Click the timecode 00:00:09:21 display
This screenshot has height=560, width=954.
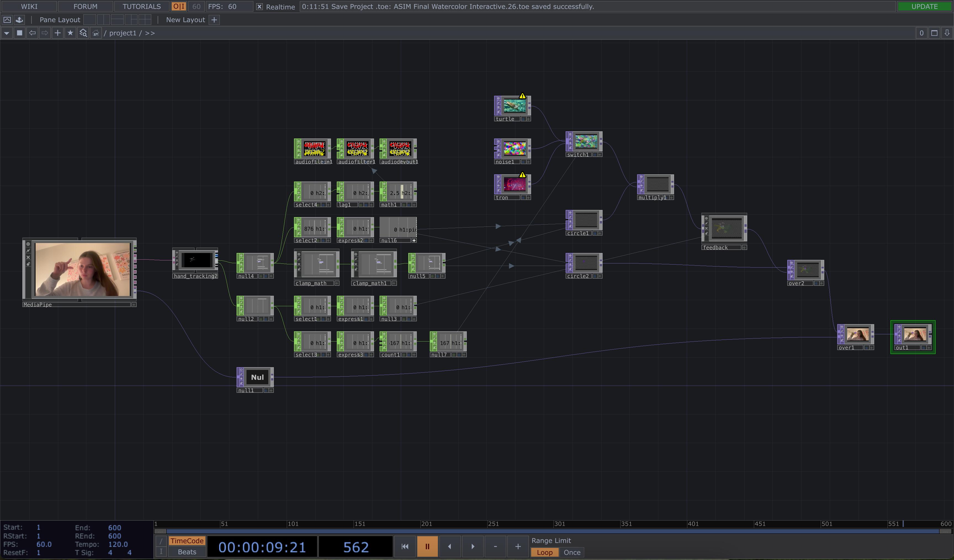click(x=262, y=547)
